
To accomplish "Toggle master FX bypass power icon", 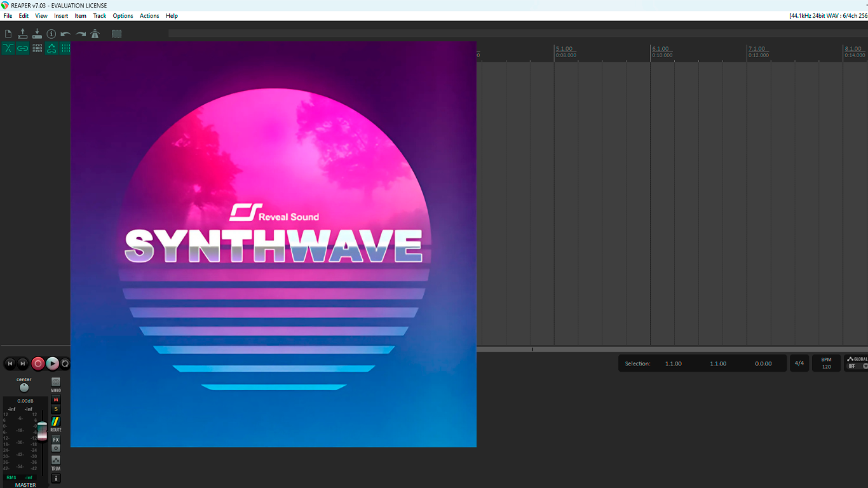I will pos(56,448).
